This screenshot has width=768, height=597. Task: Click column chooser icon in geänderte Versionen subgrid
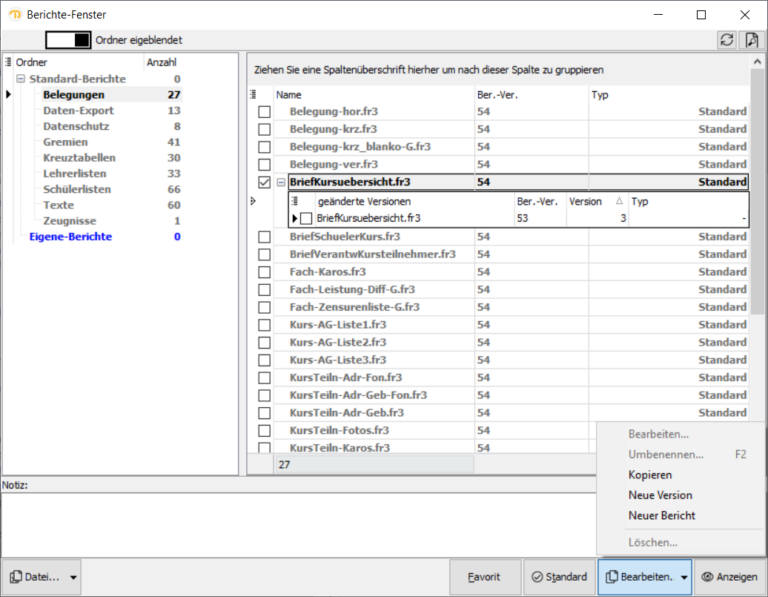tap(295, 201)
